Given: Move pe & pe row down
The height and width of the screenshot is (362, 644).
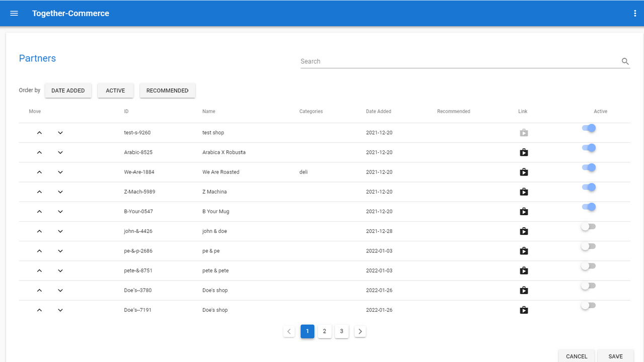Looking at the screenshot, I should tap(60, 251).
